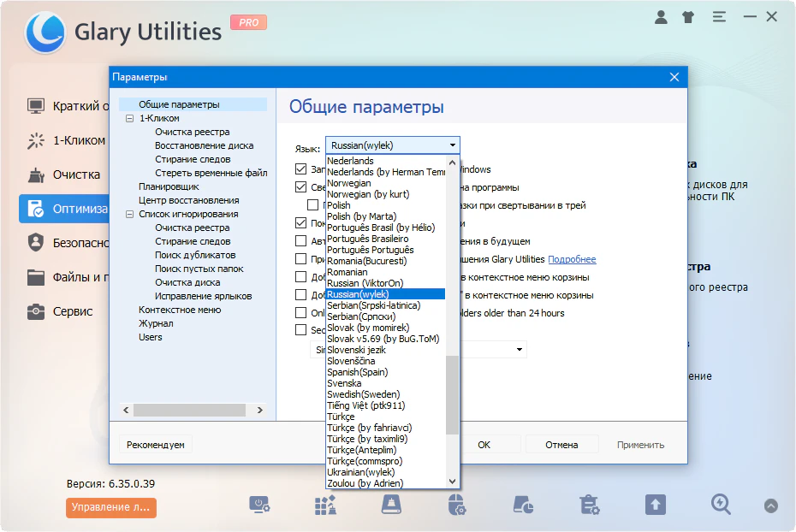Collapse the 1-Кликом tree node

click(129, 119)
